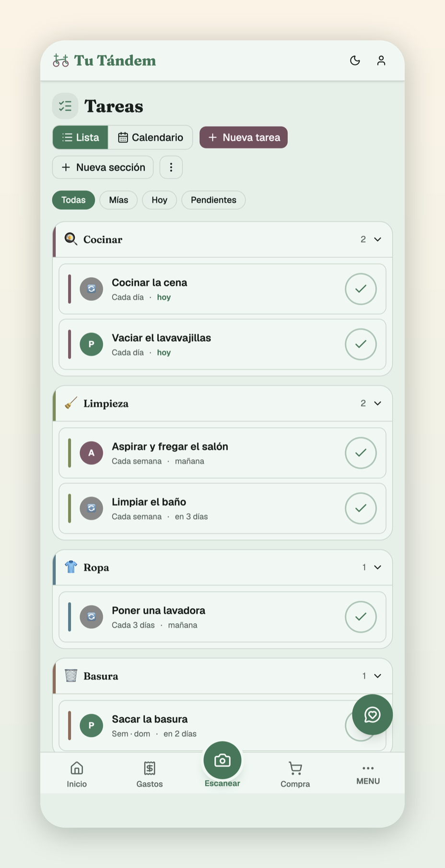This screenshot has width=445, height=868.
Task: Mark Cocinar la cena as done
Action: (361, 289)
